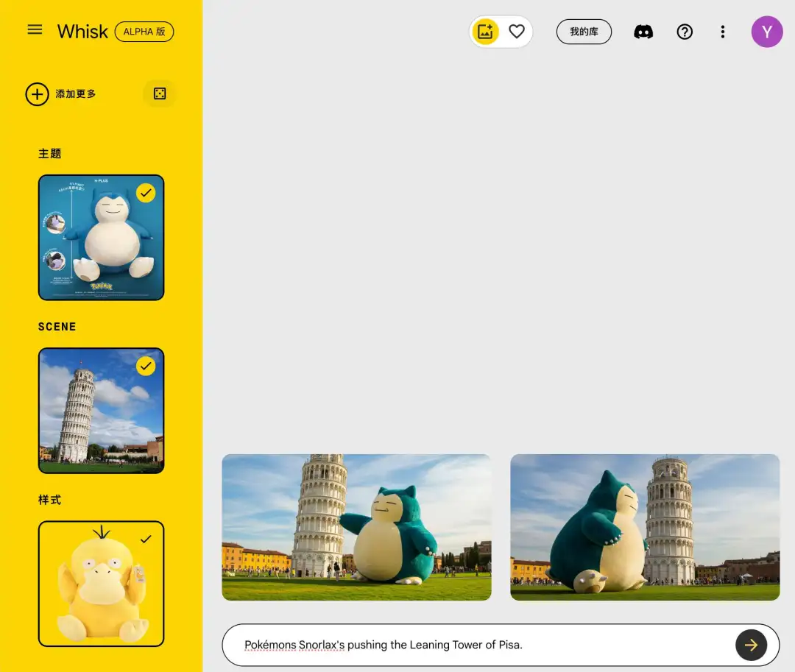Toggle the Psyduck style checkmark
The height and width of the screenshot is (672, 795).
coord(146,540)
